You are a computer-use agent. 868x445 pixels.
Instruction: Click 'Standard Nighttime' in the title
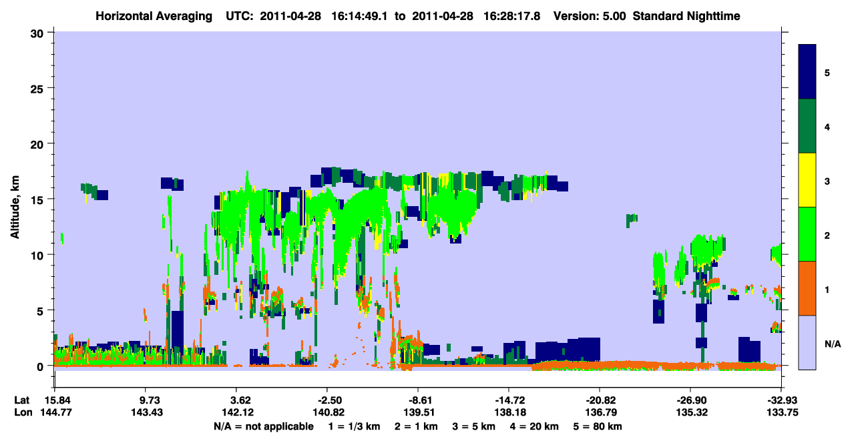(687, 15)
